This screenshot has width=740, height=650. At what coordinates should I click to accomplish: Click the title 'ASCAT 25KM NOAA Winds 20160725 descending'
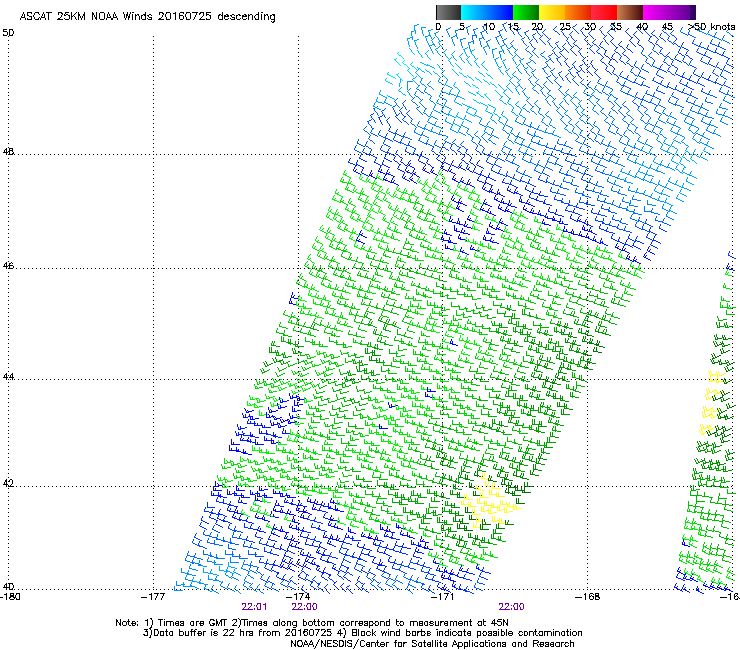147,17
